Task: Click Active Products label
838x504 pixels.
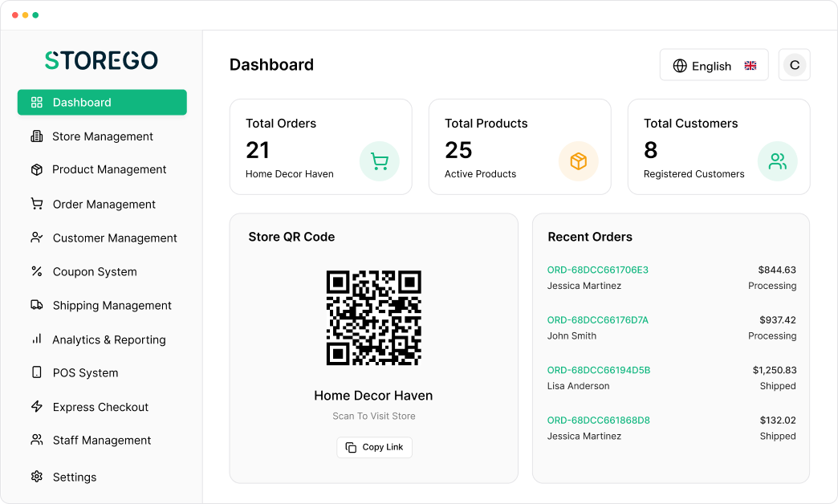Action: click(x=480, y=173)
